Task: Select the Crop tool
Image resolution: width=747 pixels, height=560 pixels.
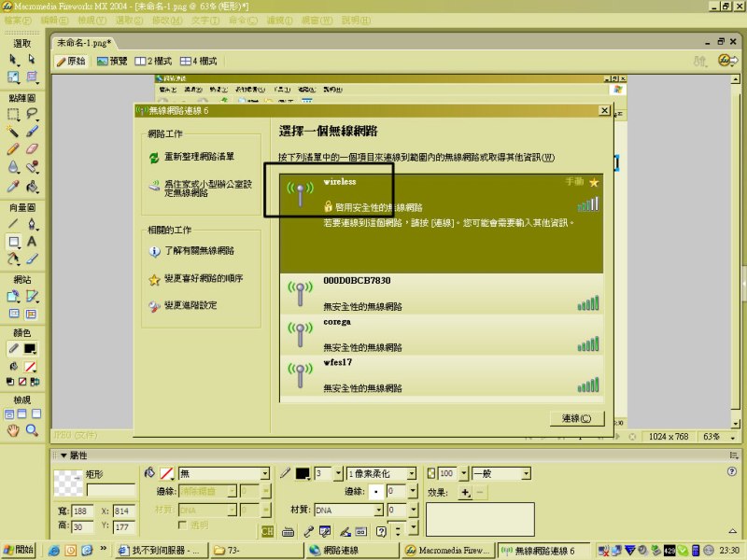Action: (32, 77)
